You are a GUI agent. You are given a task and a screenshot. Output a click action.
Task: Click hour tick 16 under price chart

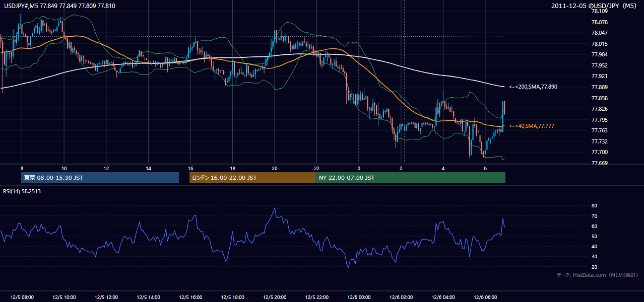tap(190, 168)
